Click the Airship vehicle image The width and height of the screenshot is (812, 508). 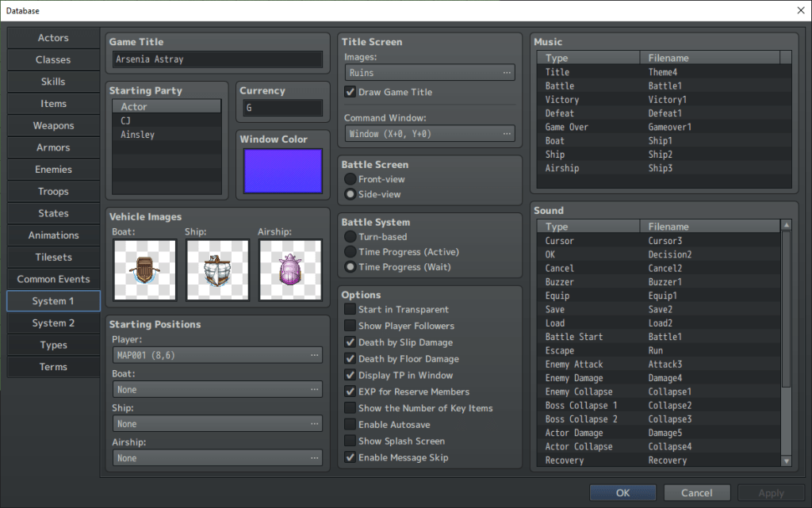pyautogui.click(x=290, y=270)
